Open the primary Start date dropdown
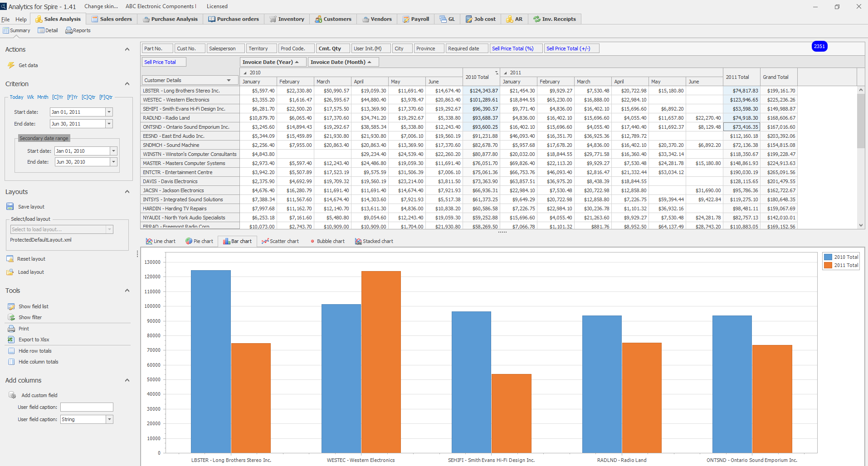The width and height of the screenshot is (868, 466). pyautogui.click(x=109, y=112)
